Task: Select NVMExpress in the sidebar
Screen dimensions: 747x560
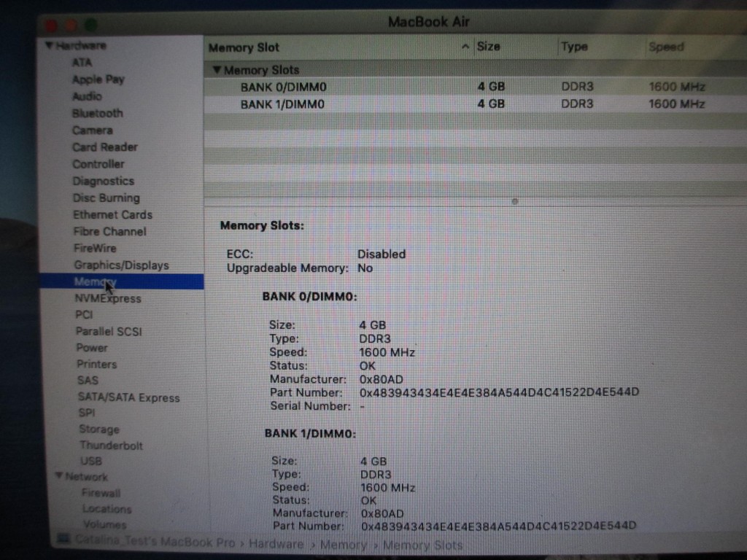Action: point(108,298)
